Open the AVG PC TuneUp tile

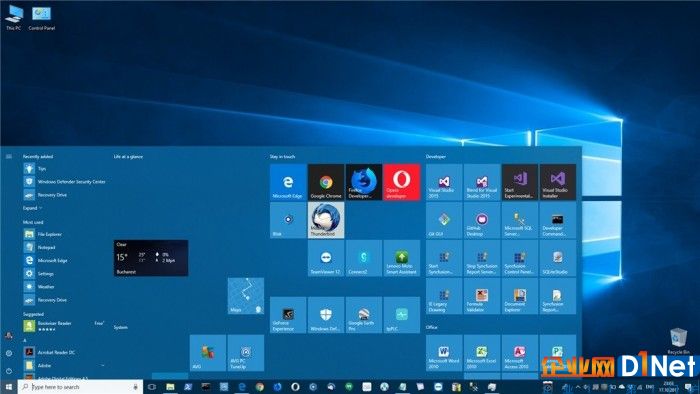pos(246,353)
